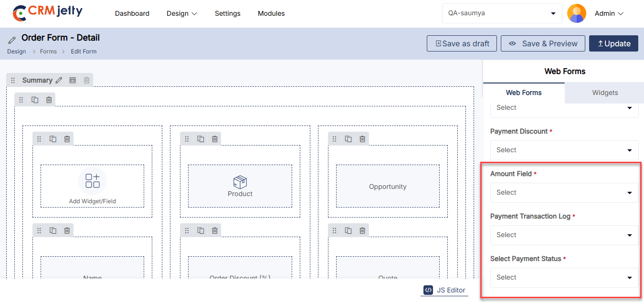The width and height of the screenshot is (644, 302).
Task: Click the trash icon above Add Widget/Field block
Action: (x=67, y=139)
